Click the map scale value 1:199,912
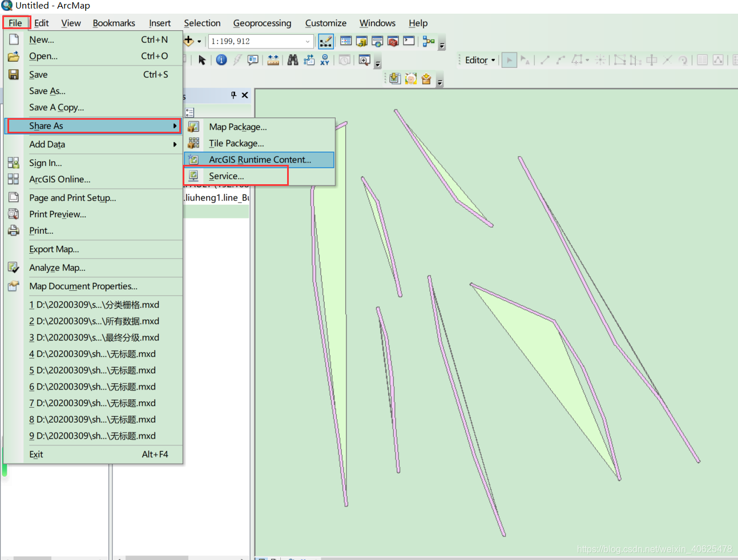 click(231, 42)
